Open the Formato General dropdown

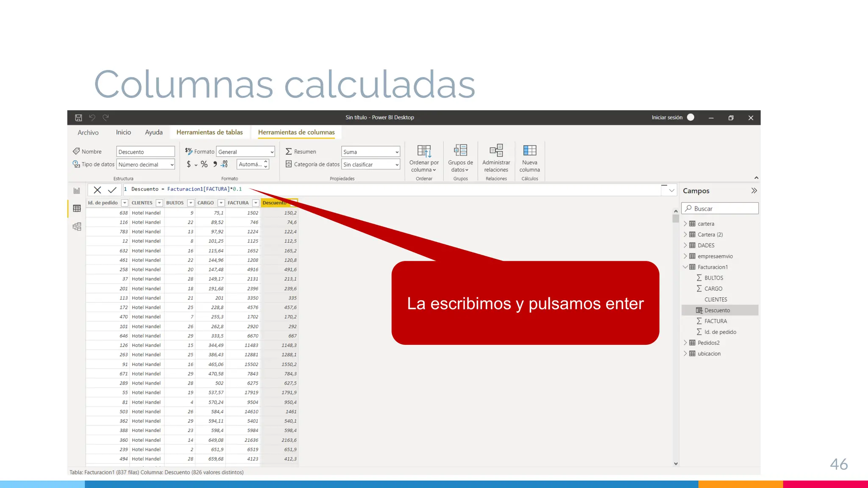tap(245, 152)
